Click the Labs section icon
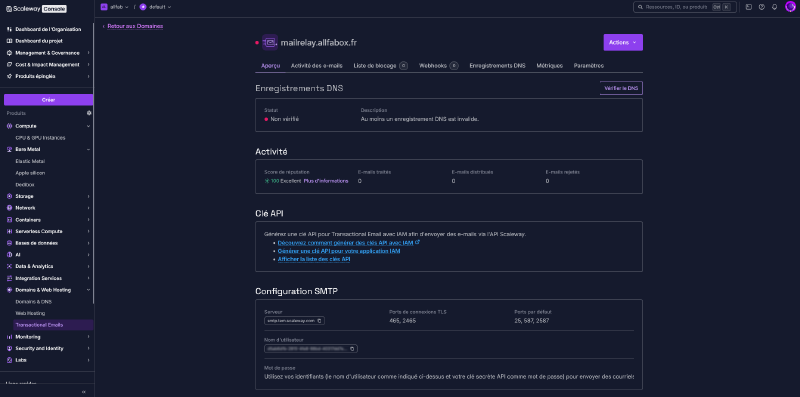Image resolution: width=800 pixels, height=397 pixels. [x=10, y=360]
